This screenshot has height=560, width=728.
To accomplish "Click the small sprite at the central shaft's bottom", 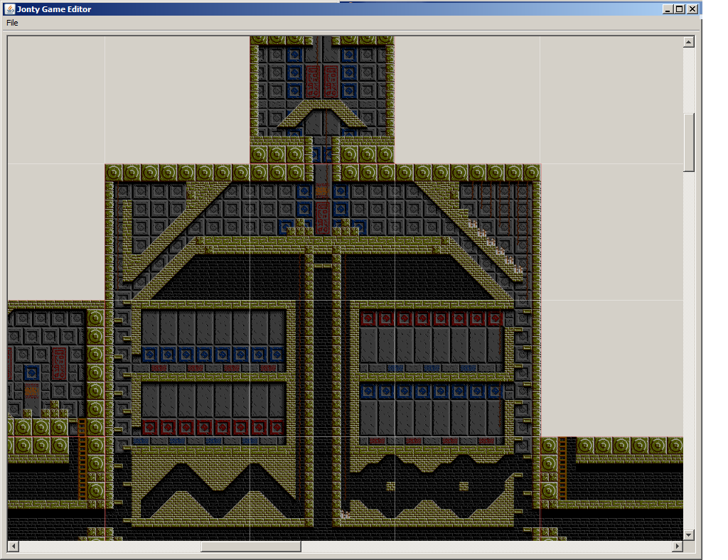I will (345, 515).
